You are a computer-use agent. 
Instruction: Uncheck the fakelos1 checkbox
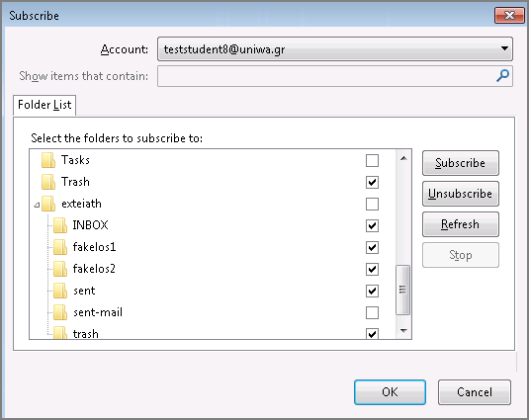(x=372, y=247)
